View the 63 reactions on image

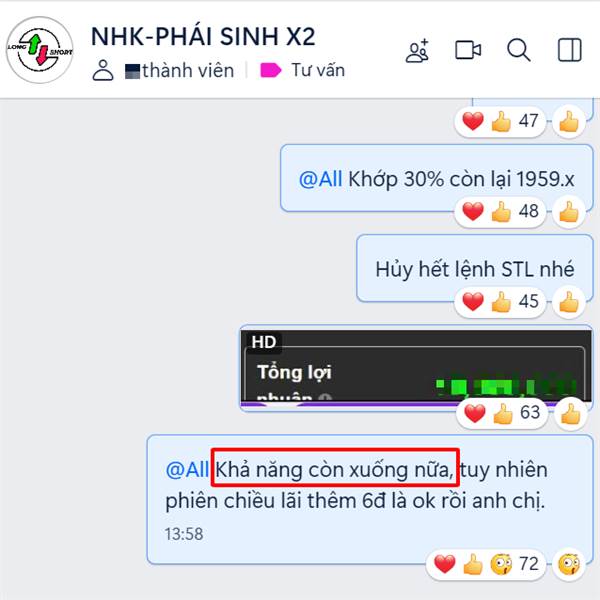502,413
